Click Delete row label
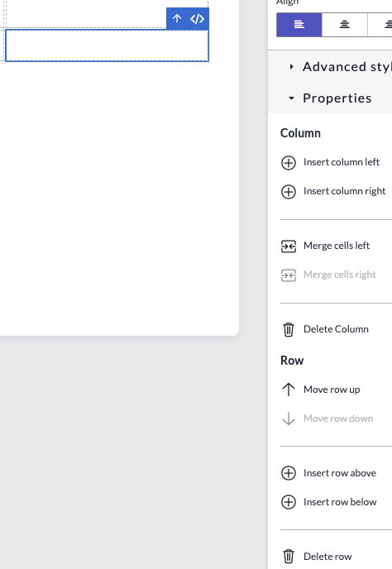This screenshot has height=569, width=392. point(327,557)
